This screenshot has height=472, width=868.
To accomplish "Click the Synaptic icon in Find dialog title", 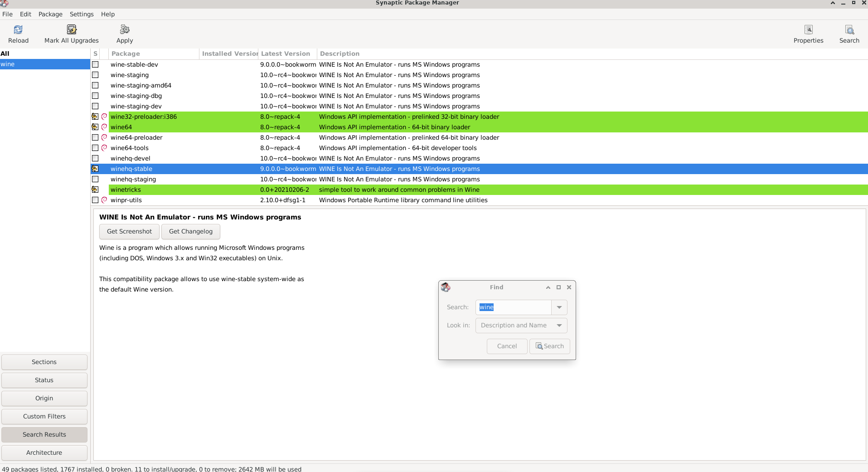I will (446, 287).
